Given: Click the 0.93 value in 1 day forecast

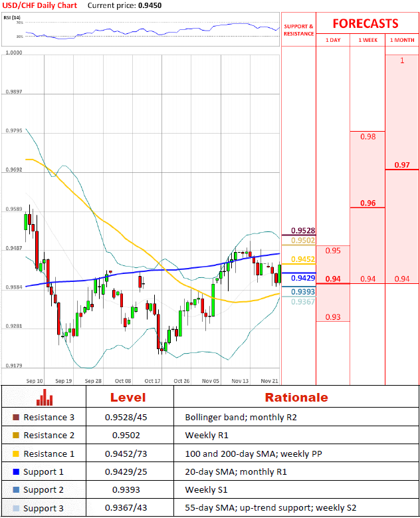Looking at the screenshot, I should pos(333,317).
